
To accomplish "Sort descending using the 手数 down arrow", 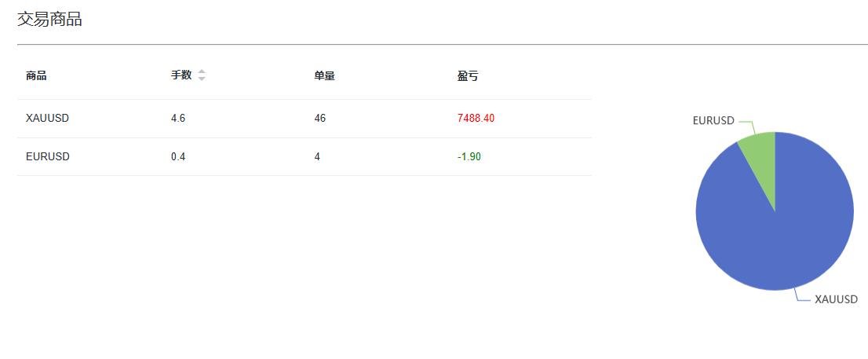I will click(x=202, y=79).
